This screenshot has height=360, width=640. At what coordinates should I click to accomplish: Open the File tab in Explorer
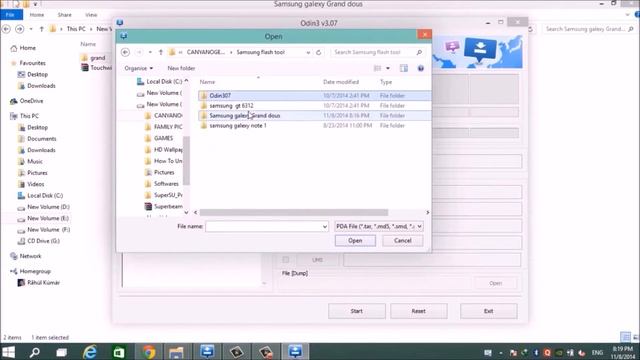(x=10, y=15)
